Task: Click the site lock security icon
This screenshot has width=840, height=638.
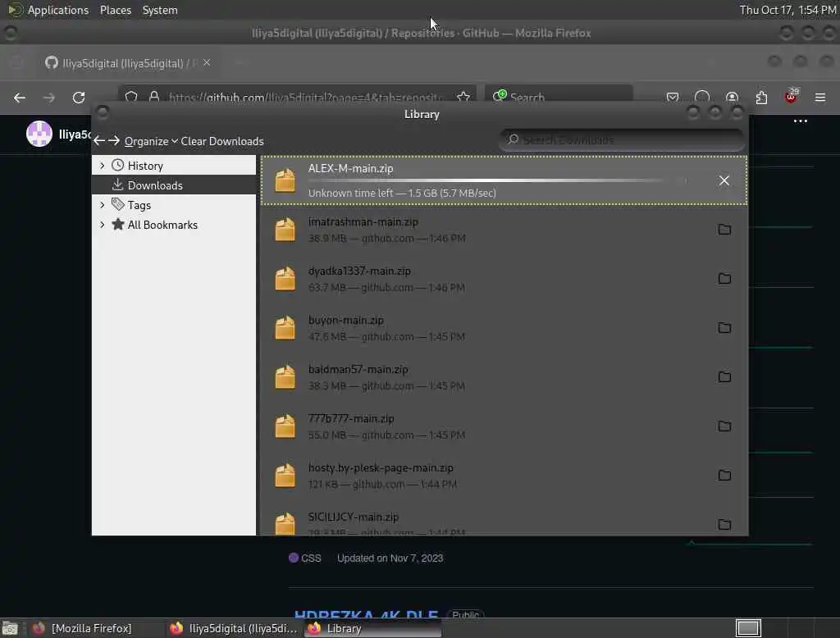Action: pos(154,98)
